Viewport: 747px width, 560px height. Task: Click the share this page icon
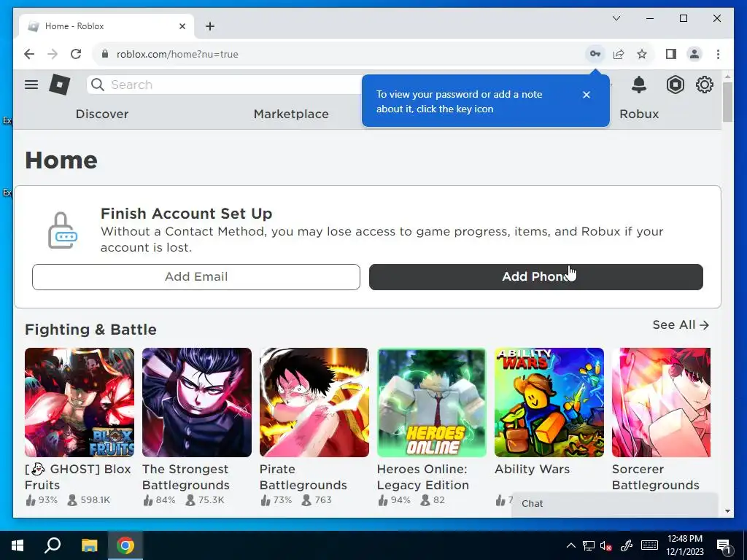pos(619,54)
